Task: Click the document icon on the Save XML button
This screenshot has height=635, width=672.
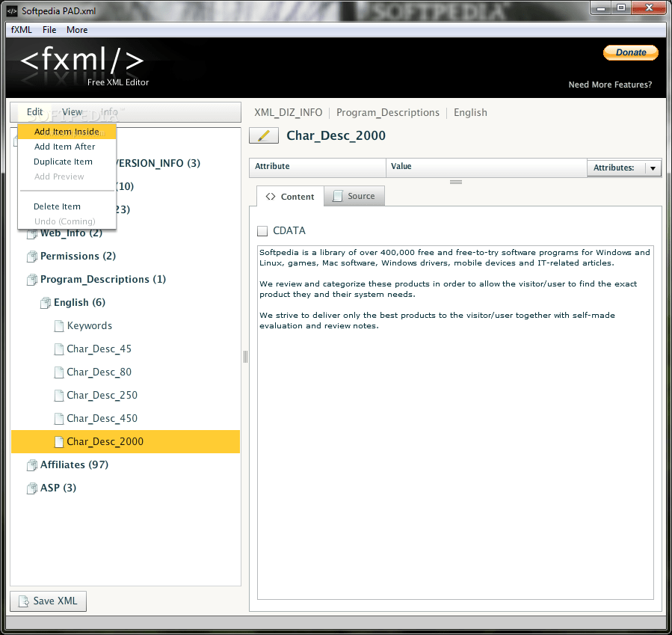Action: [x=25, y=601]
